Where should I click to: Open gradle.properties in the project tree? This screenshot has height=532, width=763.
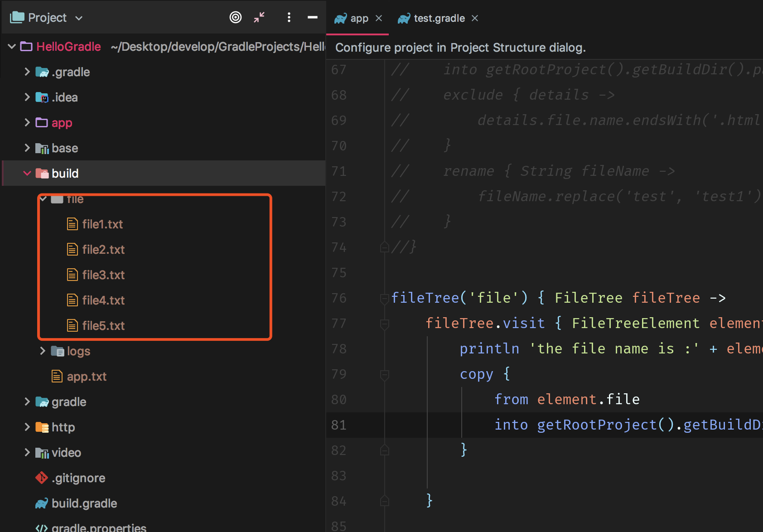point(99,527)
